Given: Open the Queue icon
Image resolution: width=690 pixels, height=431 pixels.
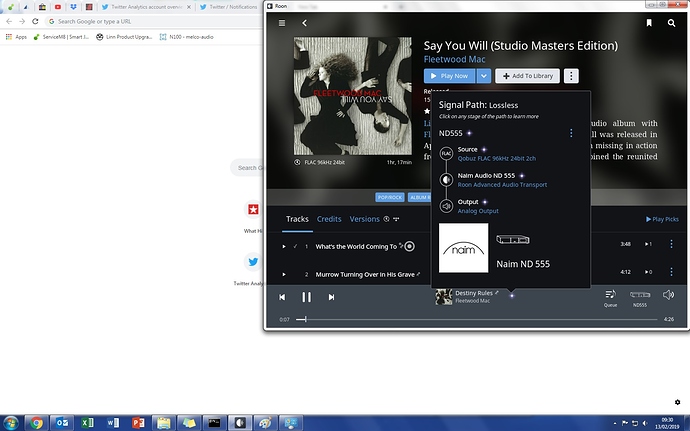Looking at the screenshot, I should coord(610,297).
